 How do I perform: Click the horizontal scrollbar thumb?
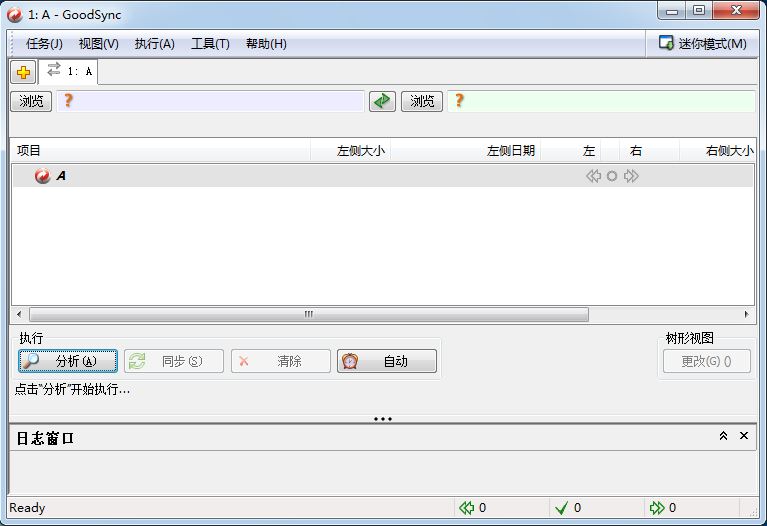[309, 314]
